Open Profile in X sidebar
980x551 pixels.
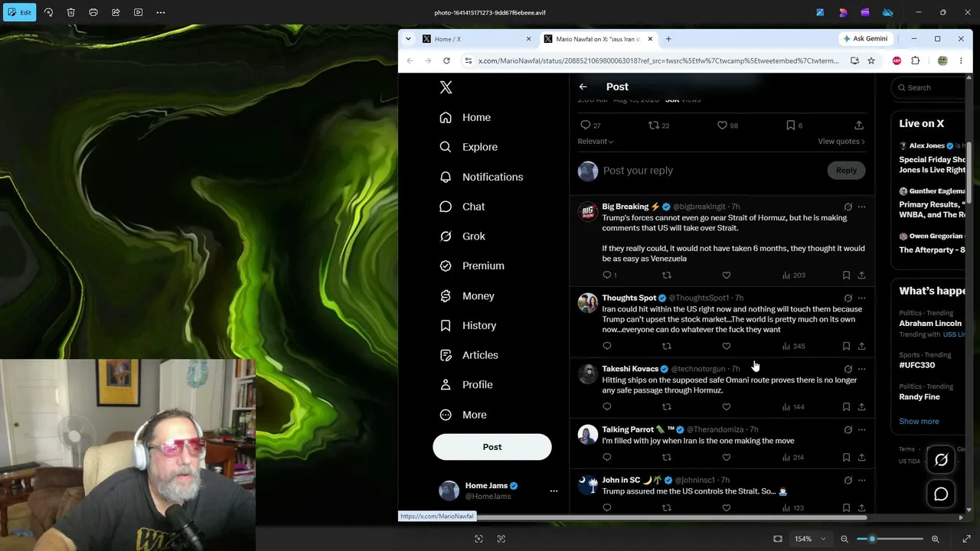coord(466,385)
